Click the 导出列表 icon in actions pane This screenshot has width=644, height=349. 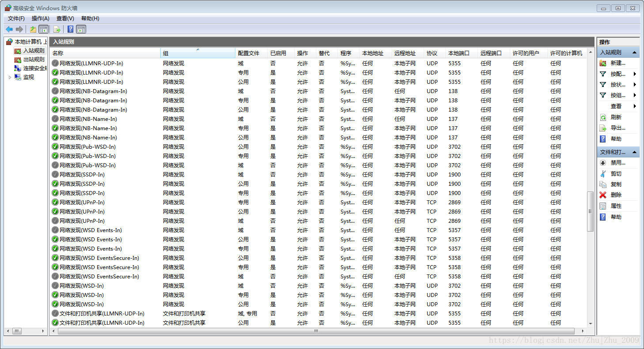tap(603, 128)
